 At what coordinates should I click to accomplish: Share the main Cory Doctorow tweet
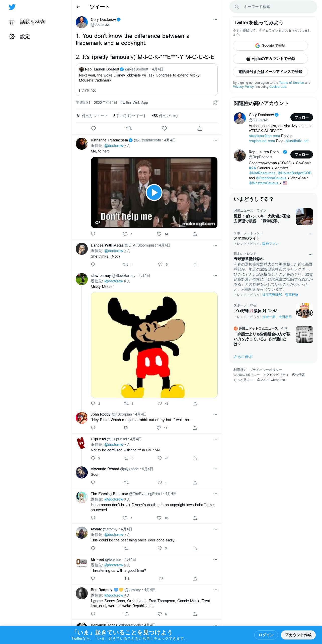(200, 128)
